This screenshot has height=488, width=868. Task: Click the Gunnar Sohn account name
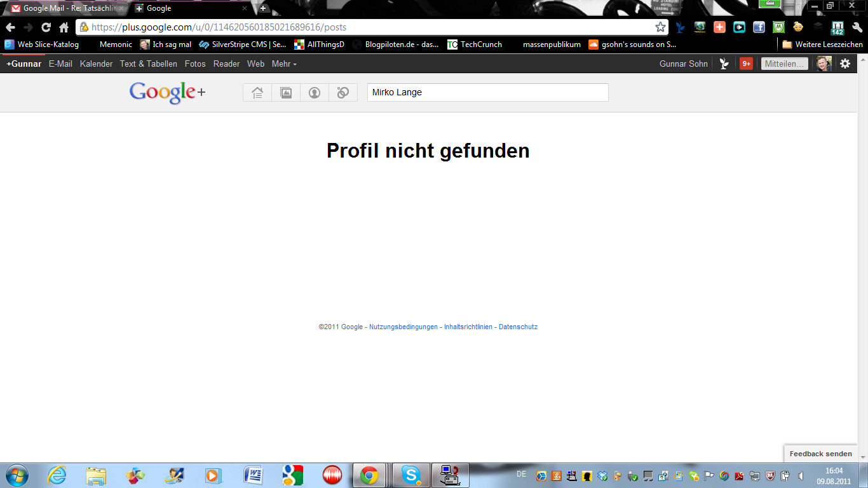tap(683, 64)
